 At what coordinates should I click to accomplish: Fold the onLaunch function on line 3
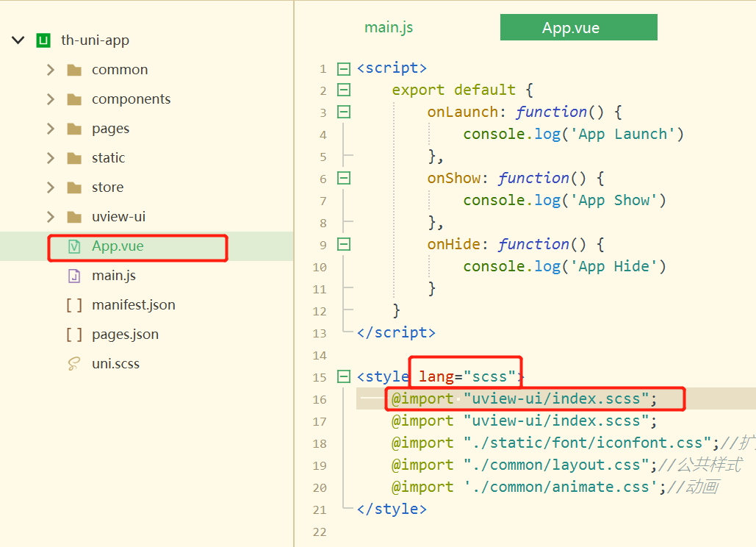(344, 112)
